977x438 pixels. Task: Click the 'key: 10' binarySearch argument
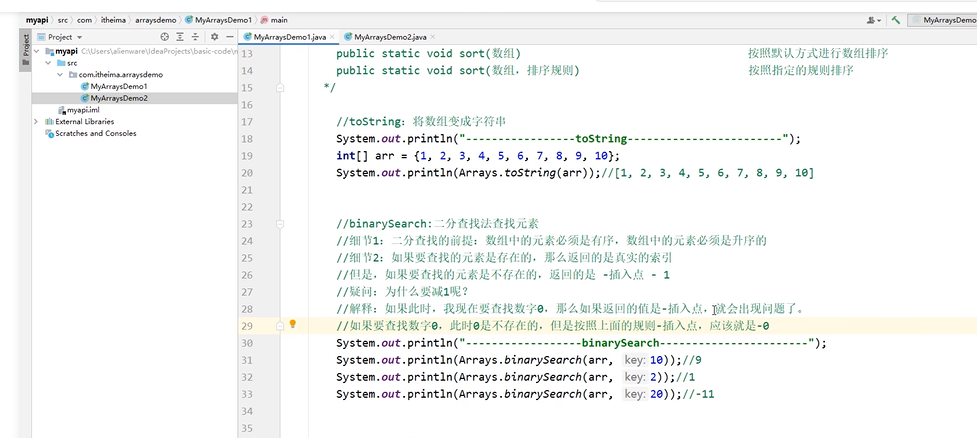[x=645, y=360]
